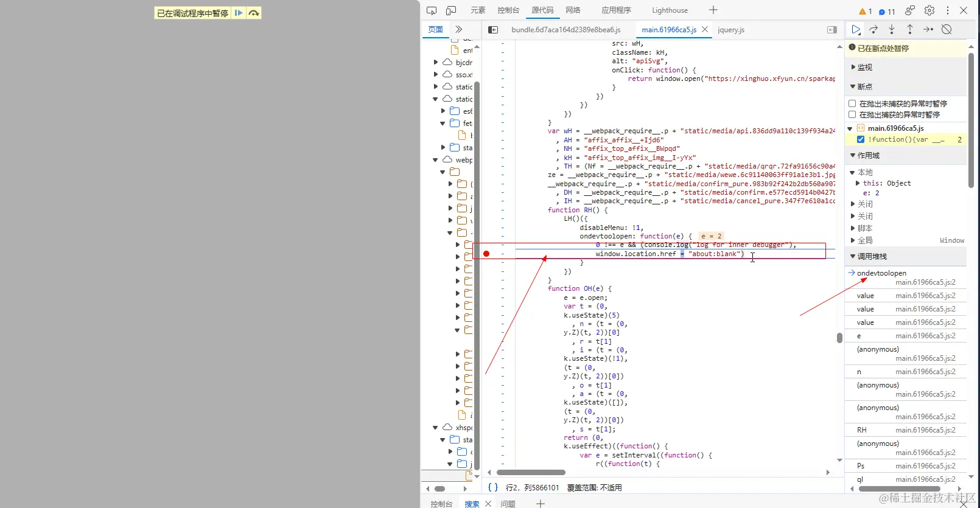This screenshot has width=980, height=508.
Task: Step over from the paused overlay banner
Action: pos(254,13)
